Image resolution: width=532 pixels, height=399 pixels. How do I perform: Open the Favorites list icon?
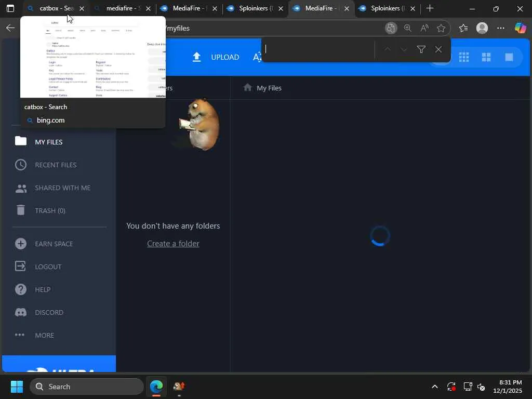[463, 28]
